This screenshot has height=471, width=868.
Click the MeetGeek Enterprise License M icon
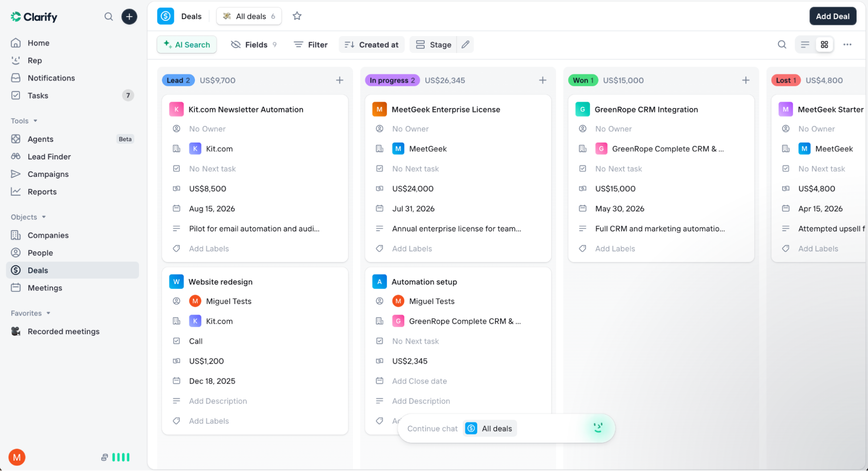380,109
